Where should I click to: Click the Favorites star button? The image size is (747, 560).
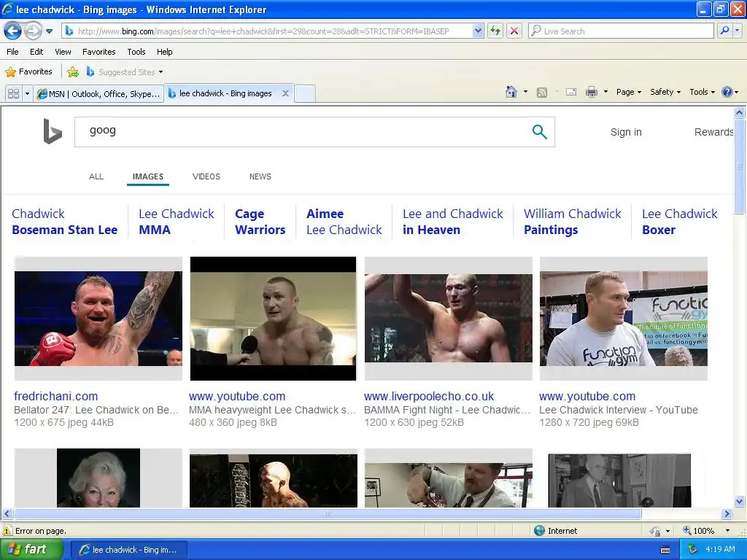click(x=28, y=72)
